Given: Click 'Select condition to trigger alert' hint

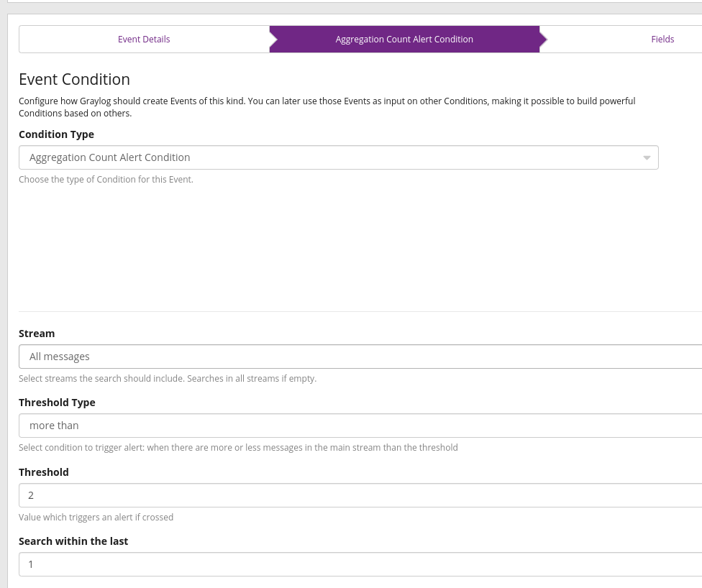Looking at the screenshot, I should 238,448.
